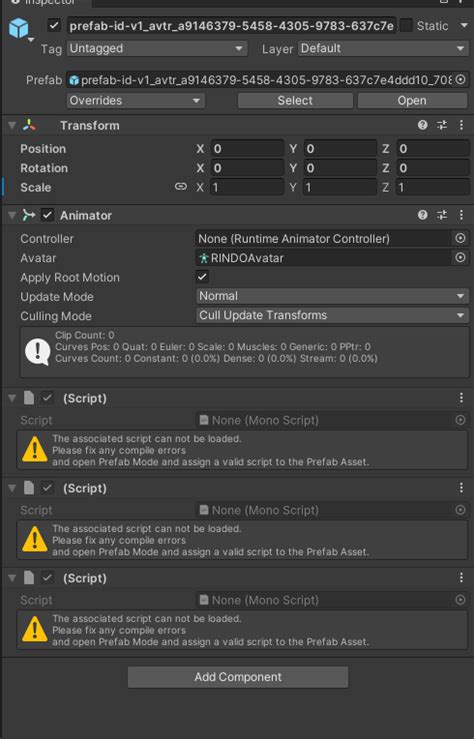
Task: Open the Controller object picker circle
Action: (x=460, y=238)
